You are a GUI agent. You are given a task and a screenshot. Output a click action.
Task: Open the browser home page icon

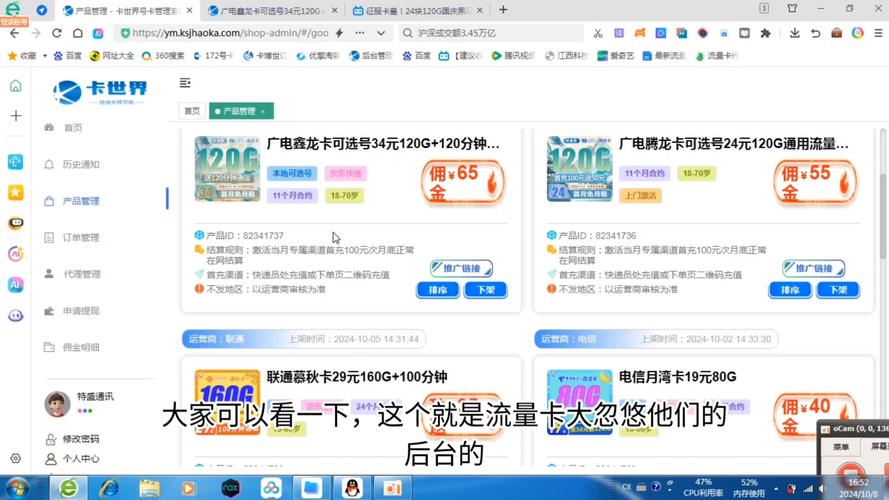point(78,33)
